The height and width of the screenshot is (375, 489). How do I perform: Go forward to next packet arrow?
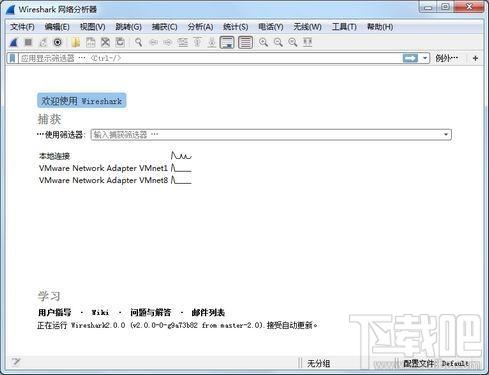(x=168, y=42)
